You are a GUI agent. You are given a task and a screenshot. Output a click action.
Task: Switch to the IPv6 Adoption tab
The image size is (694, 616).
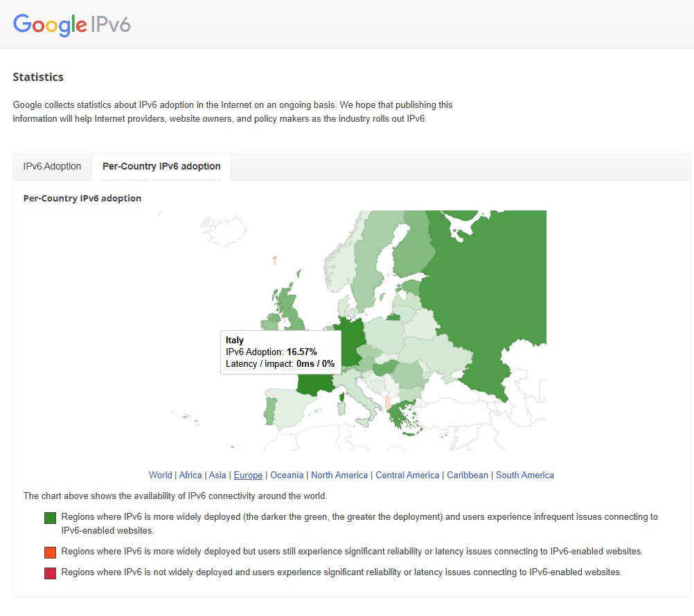[x=52, y=167]
